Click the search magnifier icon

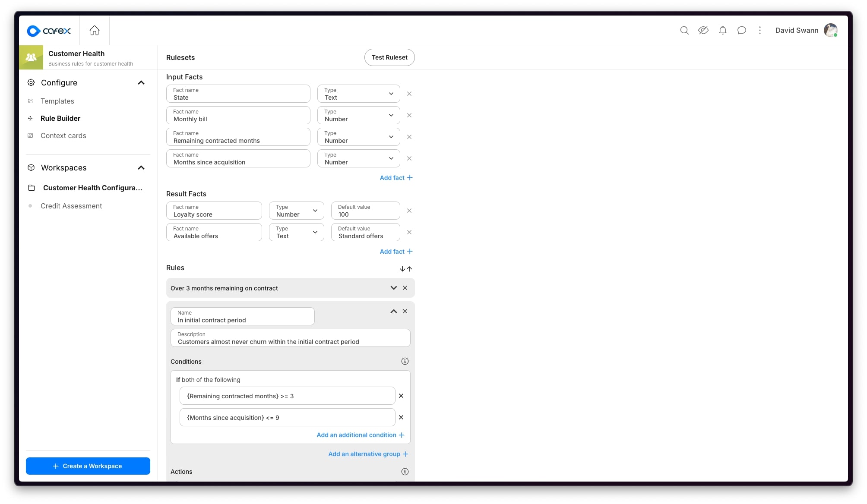pyautogui.click(x=684, y=30)
